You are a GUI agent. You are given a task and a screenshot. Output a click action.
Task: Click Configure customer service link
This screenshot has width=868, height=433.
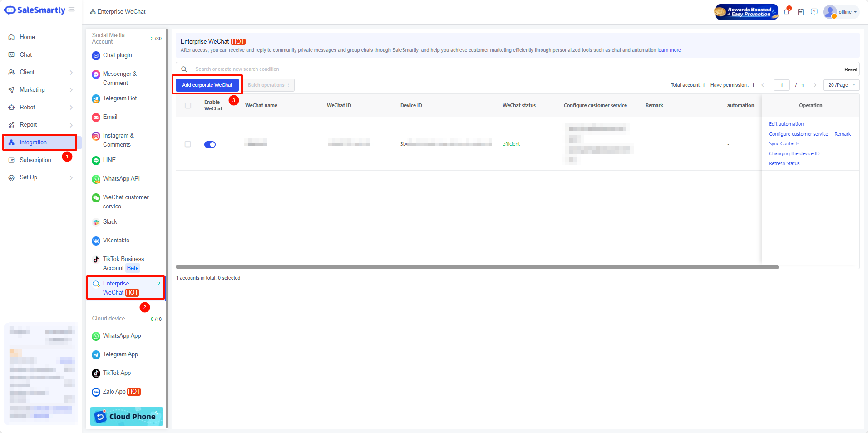(799, 134)
